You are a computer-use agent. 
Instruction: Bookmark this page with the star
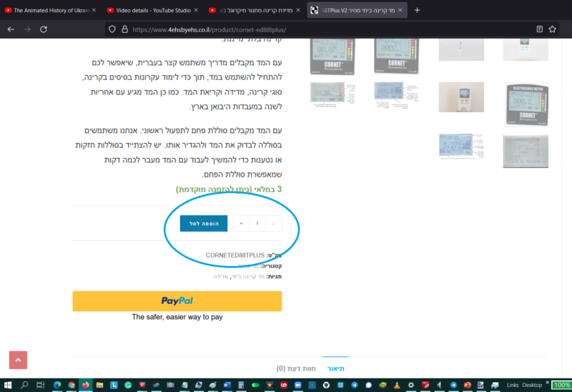point(552,29)
